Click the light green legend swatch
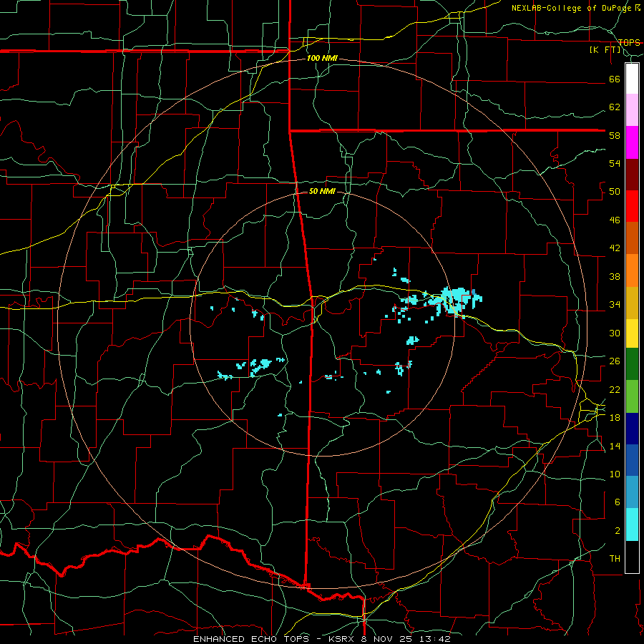Screen dimensions: 644x644 click(x=632, y=396)
